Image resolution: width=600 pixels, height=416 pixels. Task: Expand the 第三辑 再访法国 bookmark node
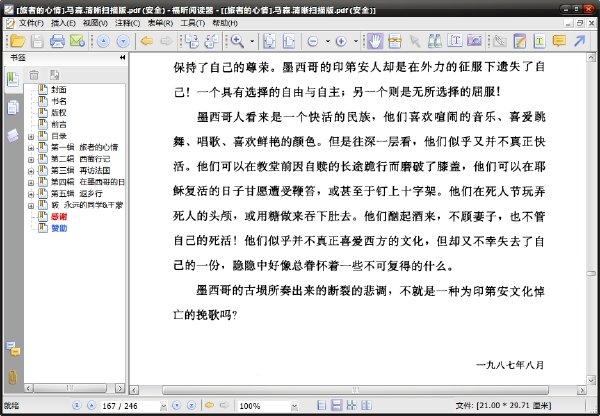31,171
